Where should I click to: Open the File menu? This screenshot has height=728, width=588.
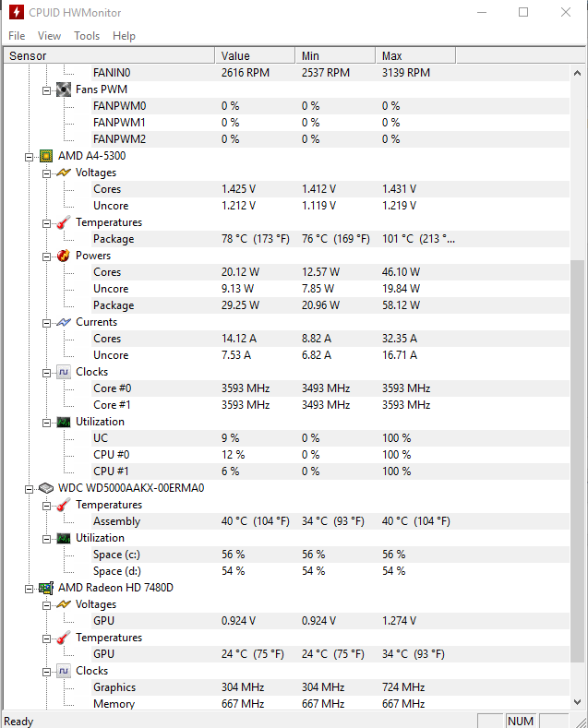coord(17,36)
